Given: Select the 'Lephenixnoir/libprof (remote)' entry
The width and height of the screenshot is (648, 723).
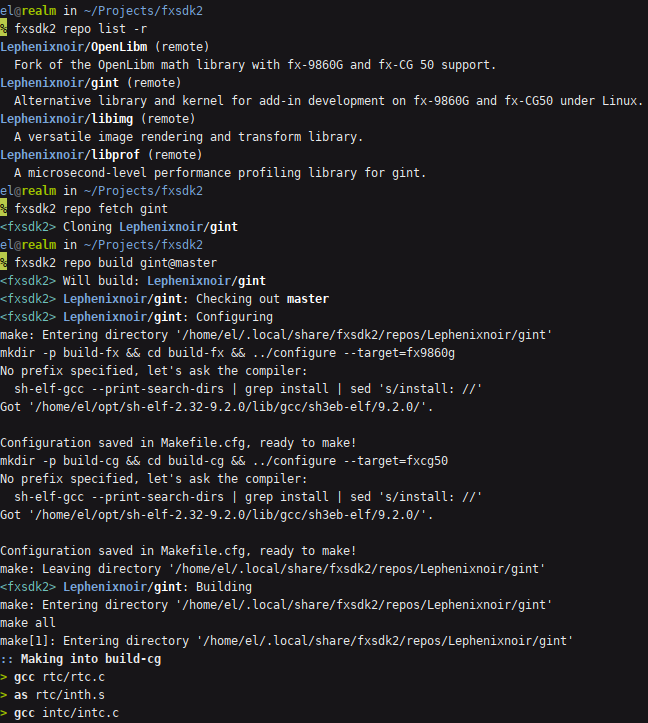Looking at the screenshot, I should [x=101, y=154].
